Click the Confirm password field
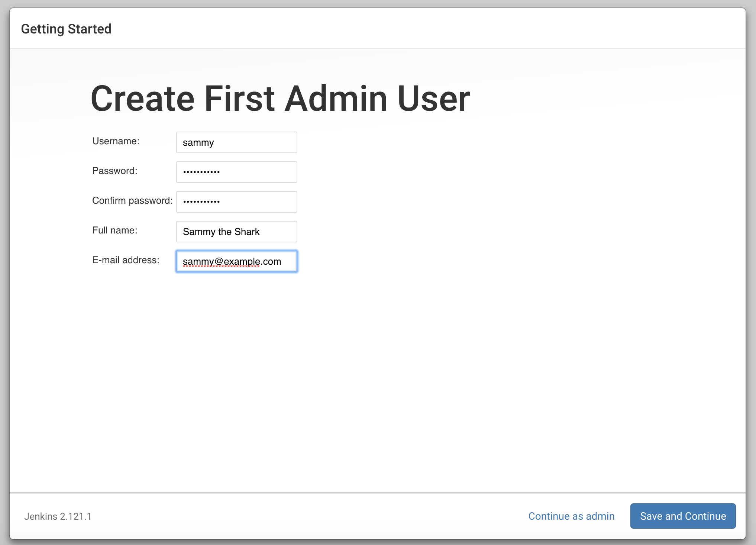 click(236, 201)
